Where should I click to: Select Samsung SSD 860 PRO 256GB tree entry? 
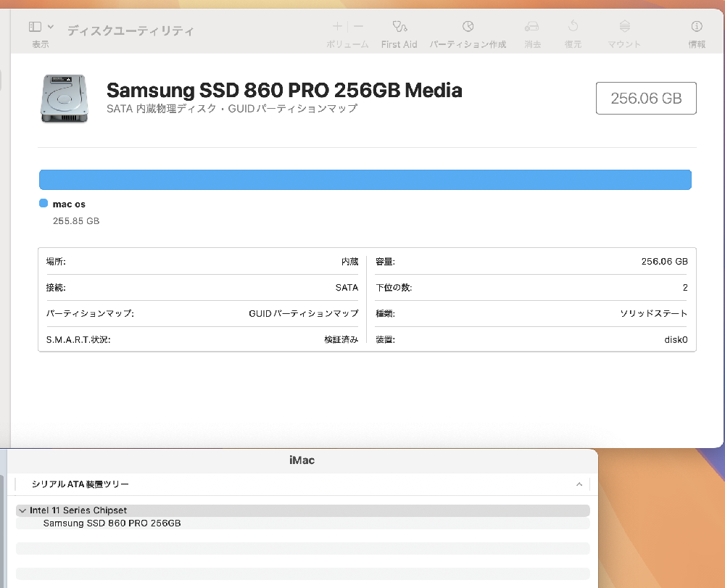click(112, 523)
